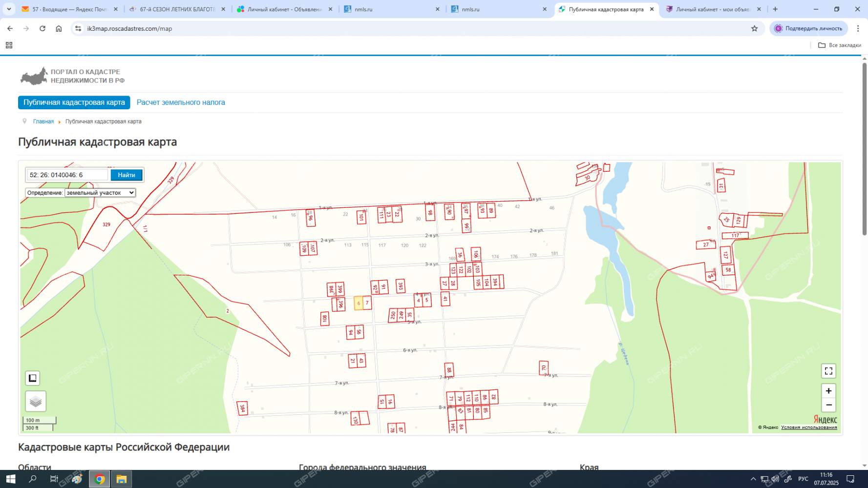Bookmark this page with star icon
Image resolution: width=868 pixels, height=488 pixels.
click(x=755, y=28)
